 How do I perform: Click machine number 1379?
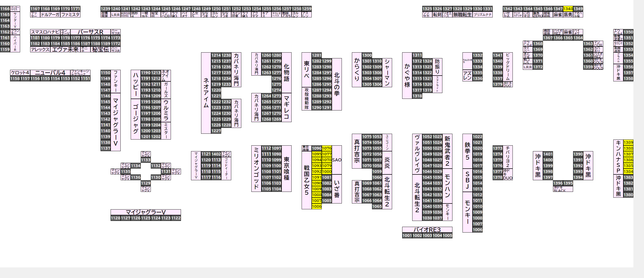point(498,84)
